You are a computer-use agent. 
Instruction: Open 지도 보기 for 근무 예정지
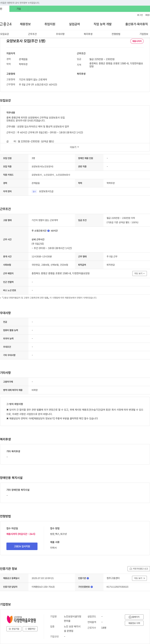pos(140,273)
